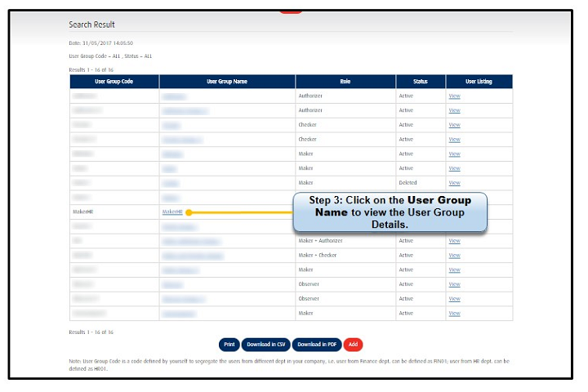This screenshot has width=588, height=392.
Task: Click the Role column header
Action: point(345,82)
